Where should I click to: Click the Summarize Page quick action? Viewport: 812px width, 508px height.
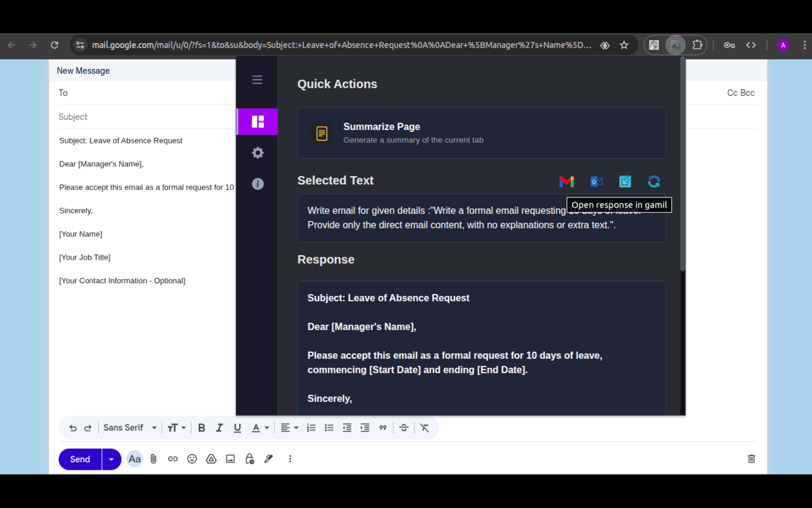481,133
